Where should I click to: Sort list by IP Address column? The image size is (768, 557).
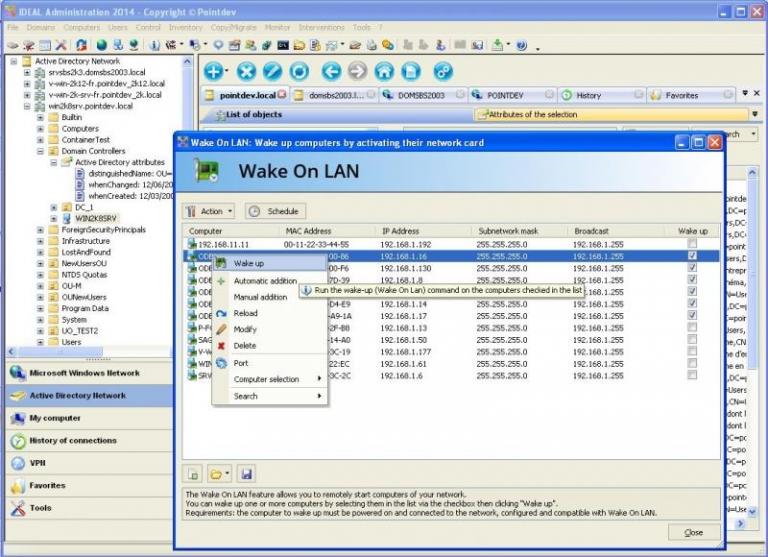point(400,230)
